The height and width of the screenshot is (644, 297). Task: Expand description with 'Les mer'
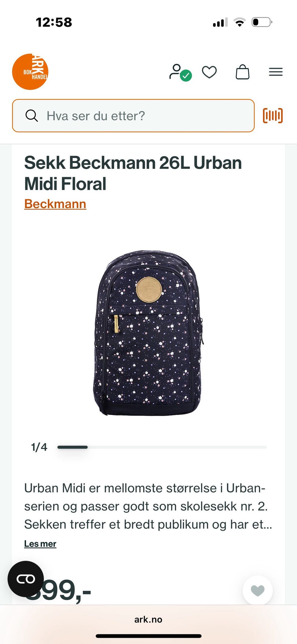[40, 544]
